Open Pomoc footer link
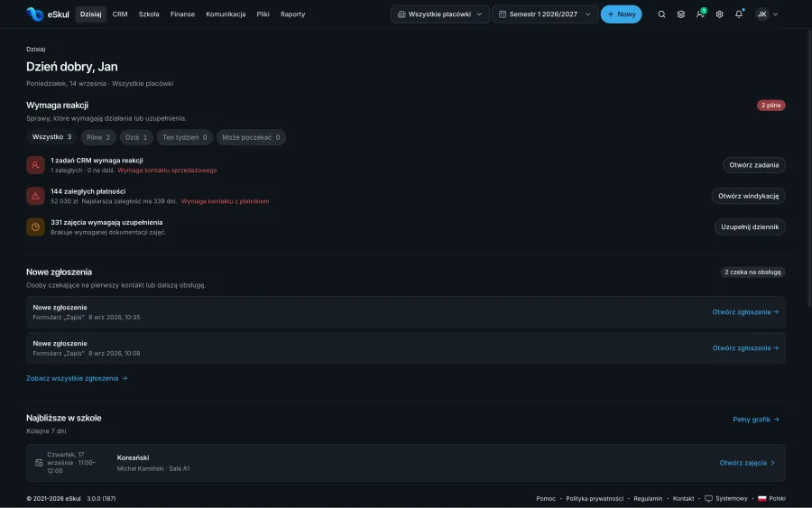 pos(546,499)
